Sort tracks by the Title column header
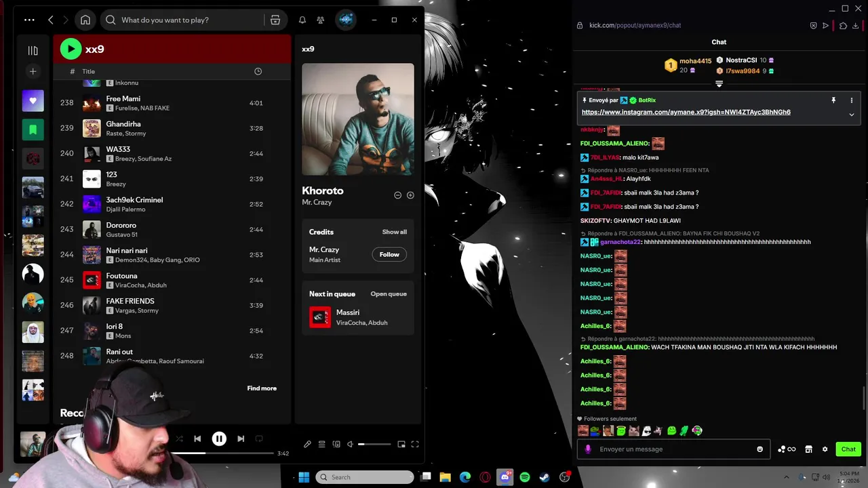Image resolution: width=868 pixels, height=488 pixels. 88,71
